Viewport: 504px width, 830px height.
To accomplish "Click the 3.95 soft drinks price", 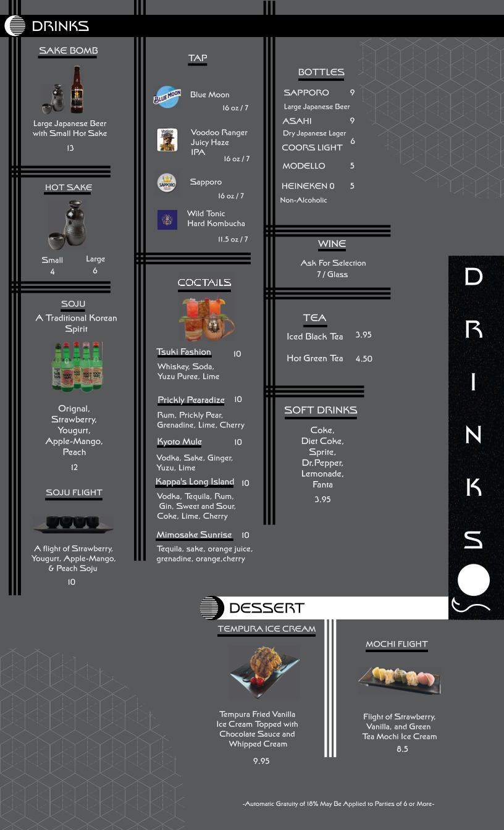I will coord(322,500).
